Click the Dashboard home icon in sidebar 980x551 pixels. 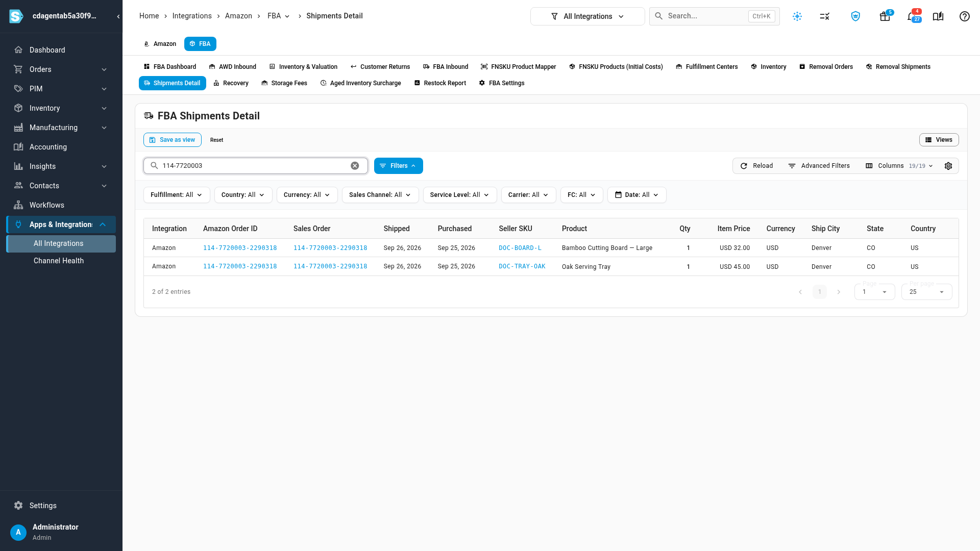pos(18,50)
